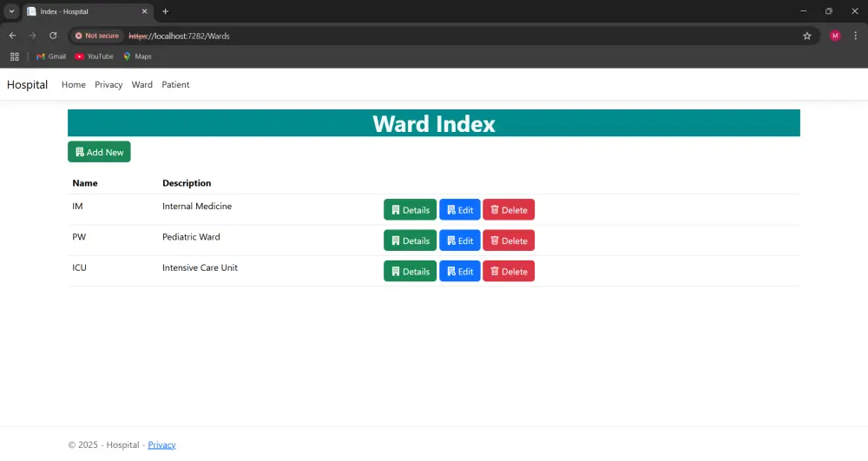Select the 'IM' name cell
Image resolution: width=868 pixels, height=461 pixels.
[77, 207]
